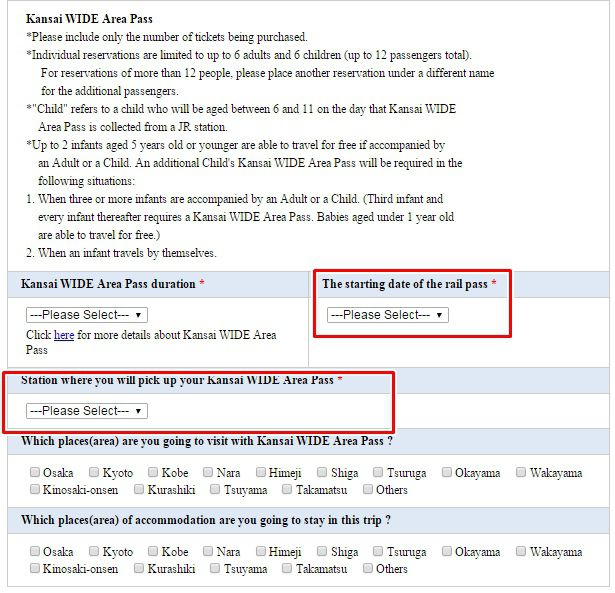Screen dimensions: 615x593
Task: Check Okayama under places to visit
Action: tap(447, 472)
